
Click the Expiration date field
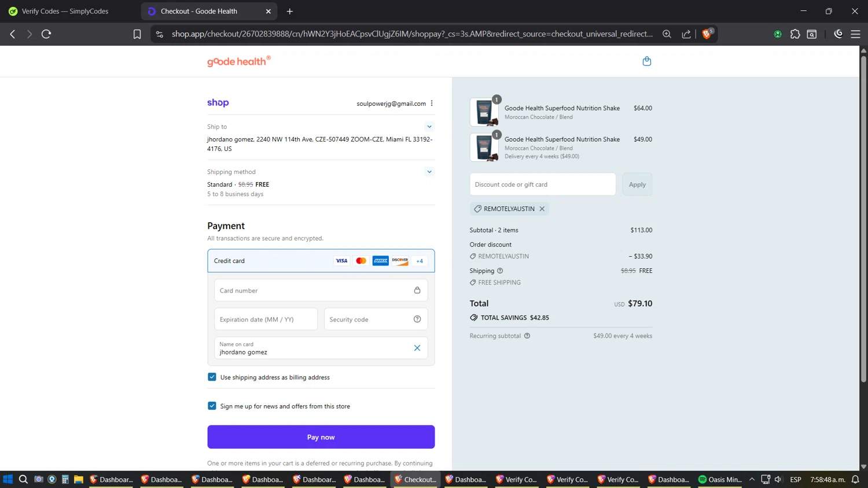[266, 319]
